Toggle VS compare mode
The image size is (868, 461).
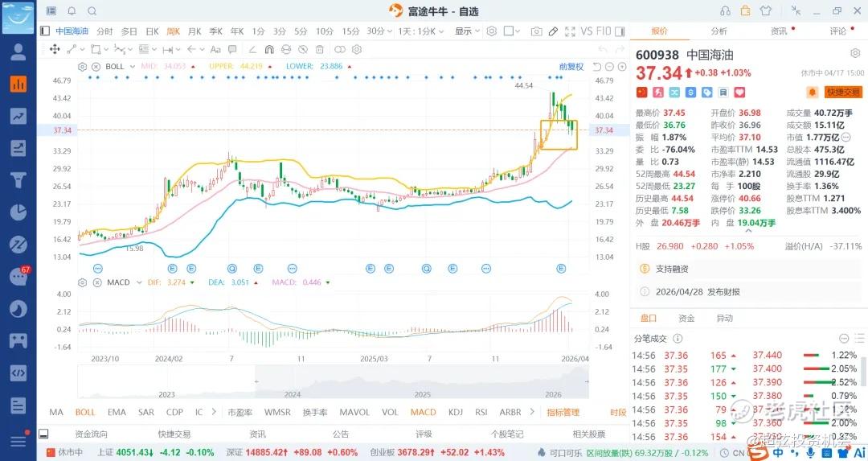click(587, 31)
